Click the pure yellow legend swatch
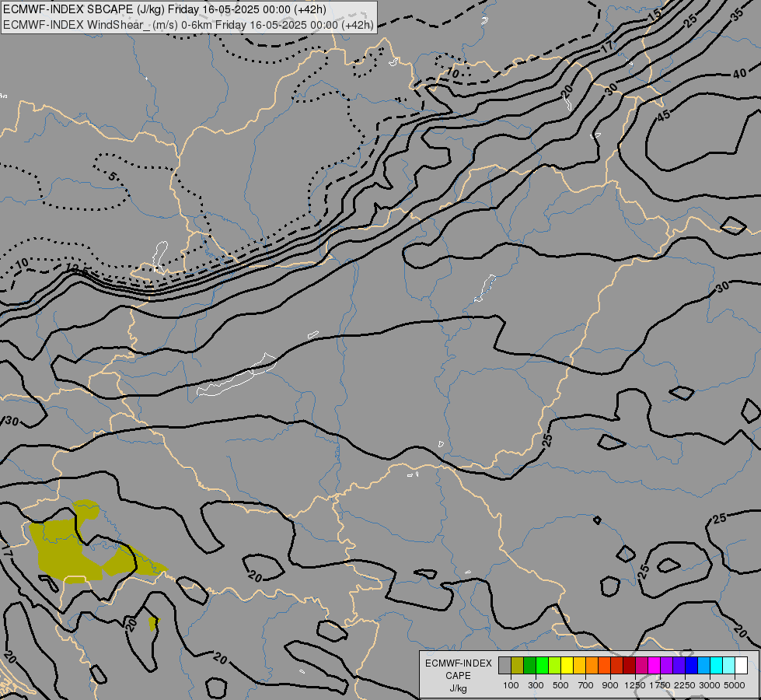The height and width of the screenshot is (700, 761). [567, 665]
